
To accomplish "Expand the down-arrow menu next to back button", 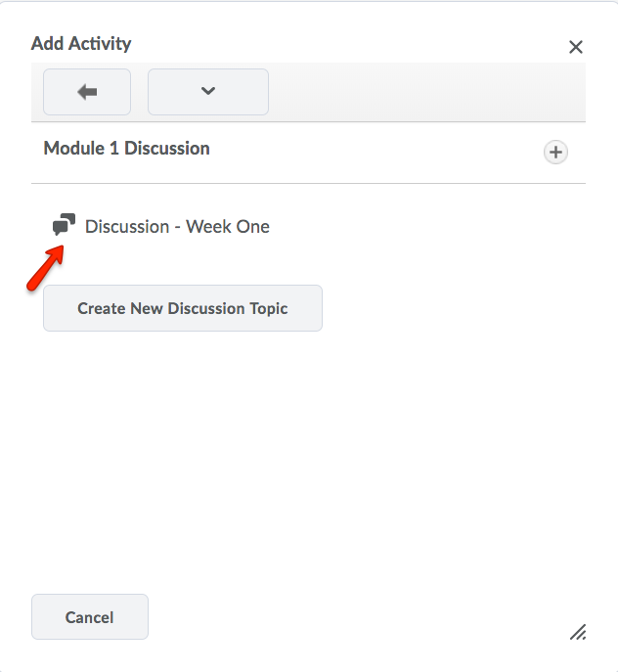I will click(x=207, y=92).
